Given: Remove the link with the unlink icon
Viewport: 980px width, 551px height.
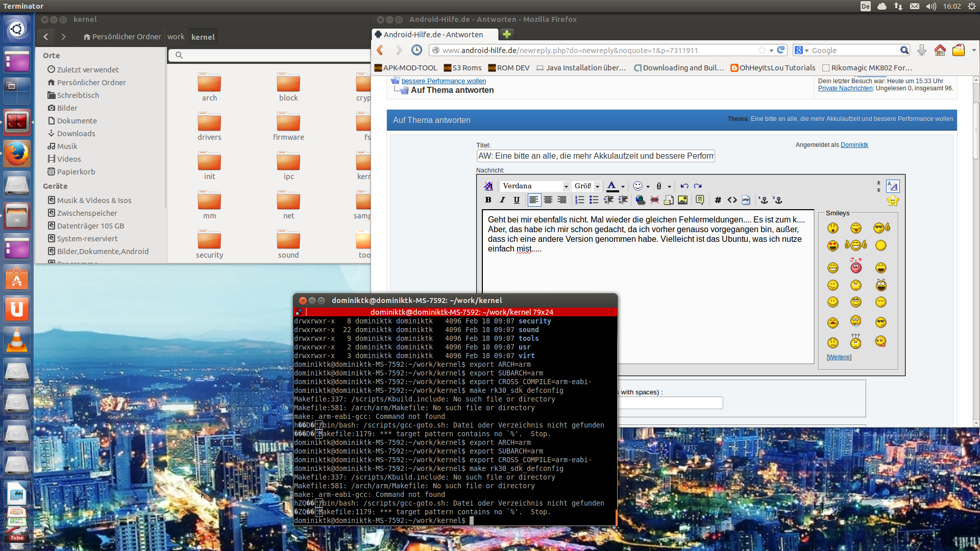Looking at the screenshot, I should (x=654, y=200).
